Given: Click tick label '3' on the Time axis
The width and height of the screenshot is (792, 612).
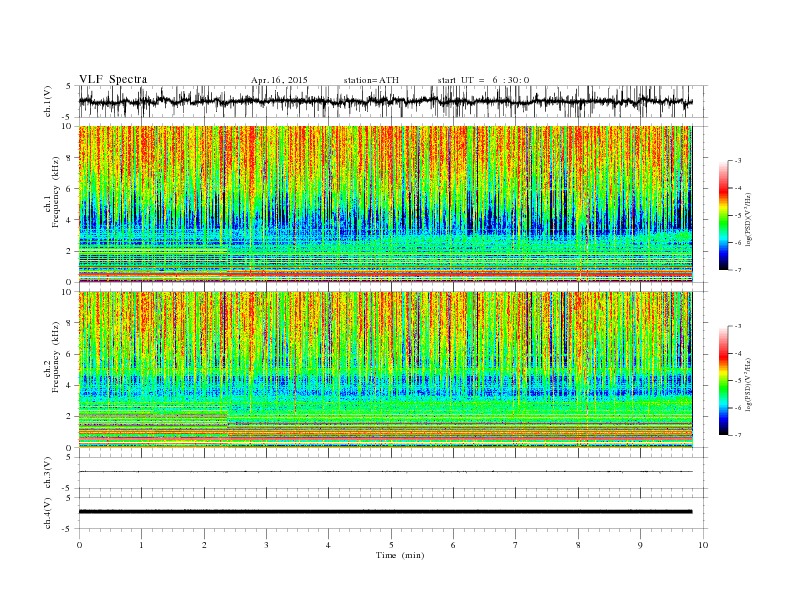Looking at the screenshot, I should click(266, 545).
